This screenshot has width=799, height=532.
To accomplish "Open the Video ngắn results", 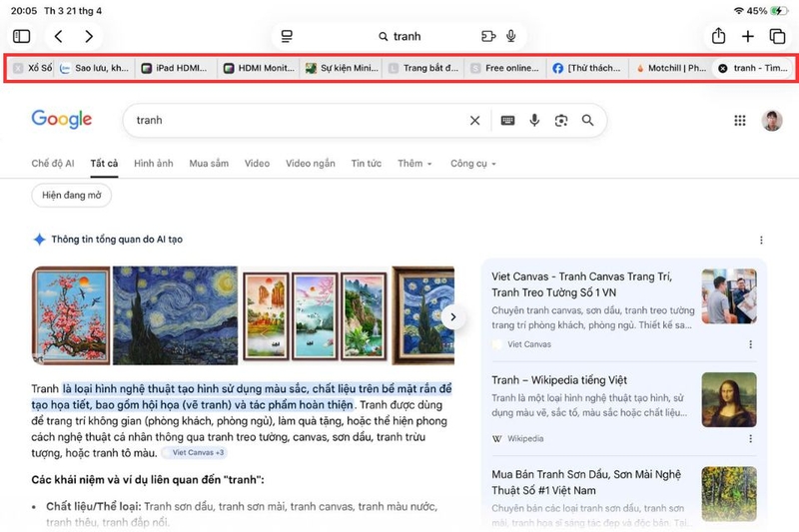I will pyautogui.click(x=311, y=164).
